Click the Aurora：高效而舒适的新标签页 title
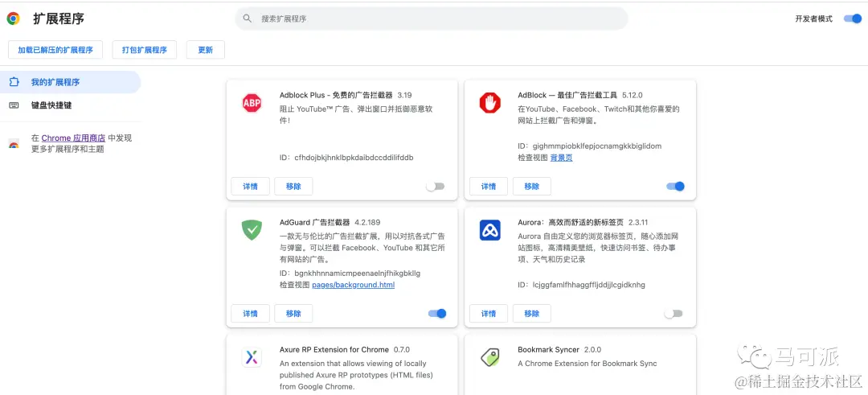 571,222
